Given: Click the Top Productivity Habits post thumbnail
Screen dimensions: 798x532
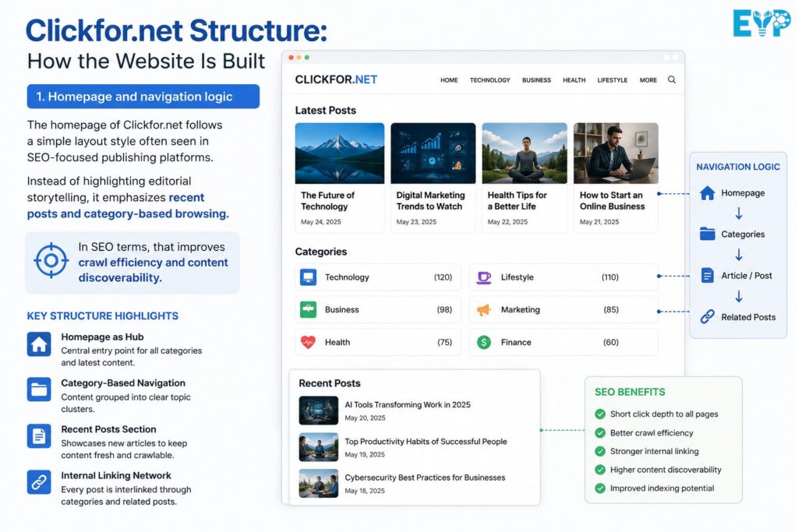Looking at the screenshot, I should click(319, 446).
